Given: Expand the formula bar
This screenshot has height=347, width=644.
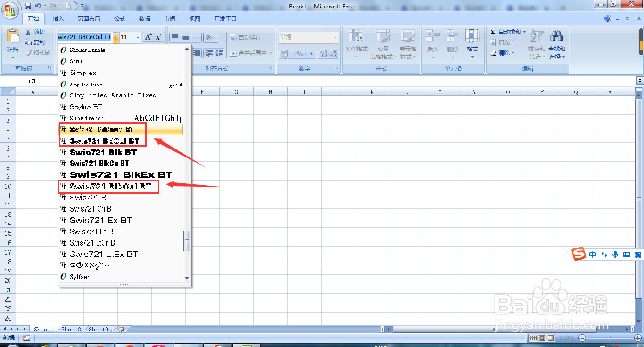Looking at the screenshot, I should (x=640, y=81).
